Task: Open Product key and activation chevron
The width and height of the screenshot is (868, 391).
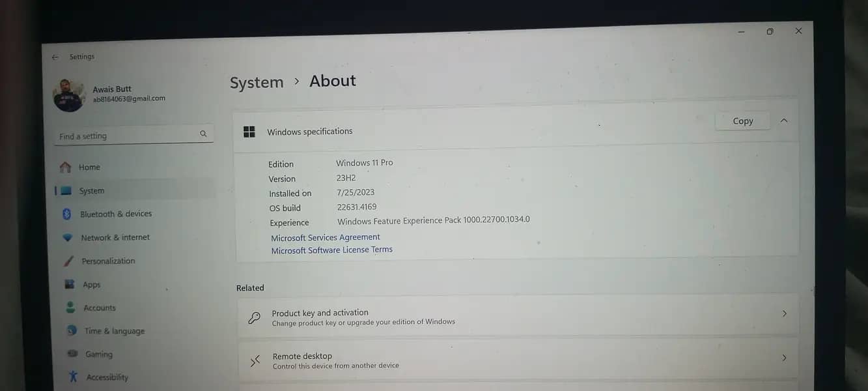Action: pyautogui.click(x=784, y=314)
